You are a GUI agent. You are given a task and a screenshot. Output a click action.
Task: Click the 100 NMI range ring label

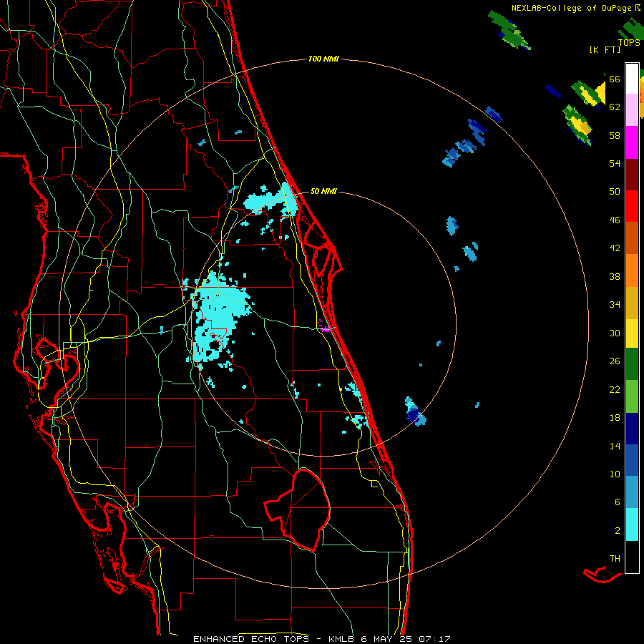click(x=323, y=59)
